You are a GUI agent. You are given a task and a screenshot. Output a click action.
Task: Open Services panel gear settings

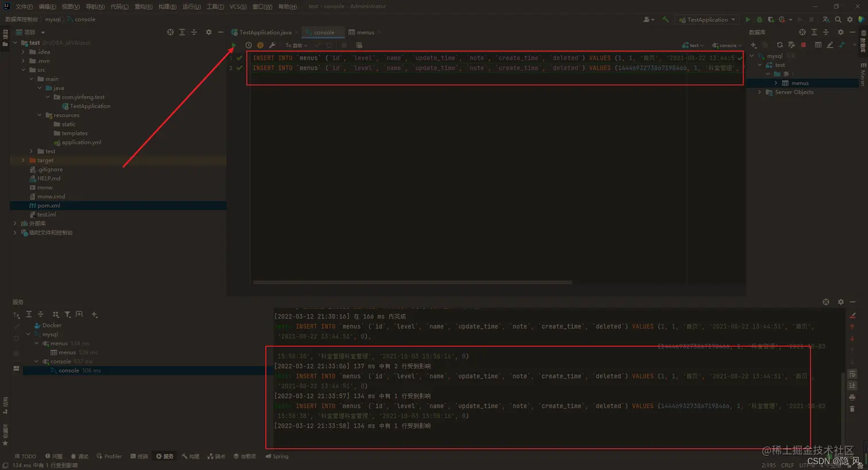tap(840, 302)
